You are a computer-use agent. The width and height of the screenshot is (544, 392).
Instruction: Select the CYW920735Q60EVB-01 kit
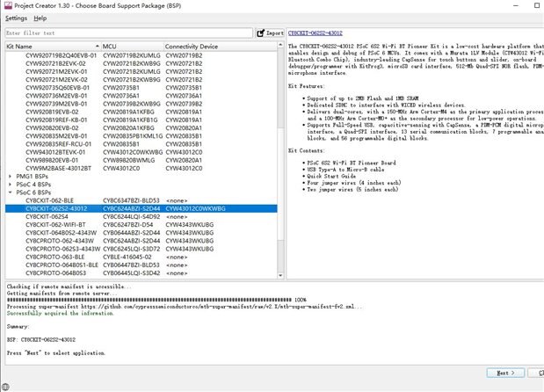click(58, 88)
